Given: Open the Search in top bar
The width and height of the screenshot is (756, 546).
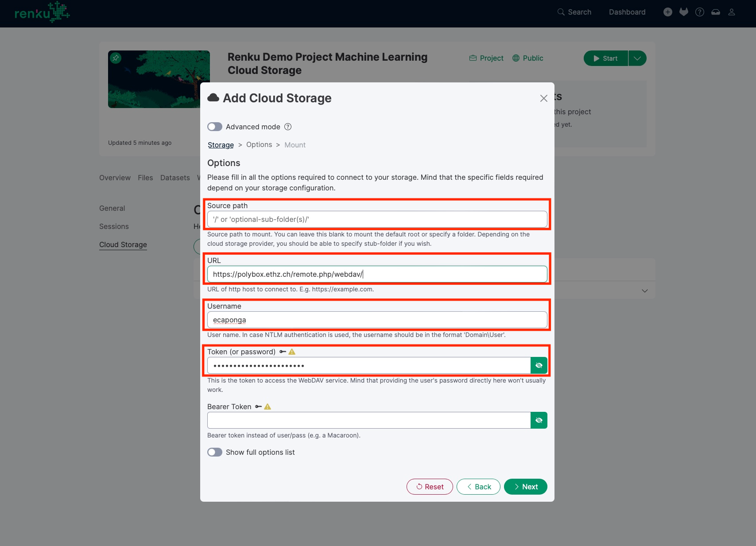Looking at the screenshot, I should coord(574,12).
